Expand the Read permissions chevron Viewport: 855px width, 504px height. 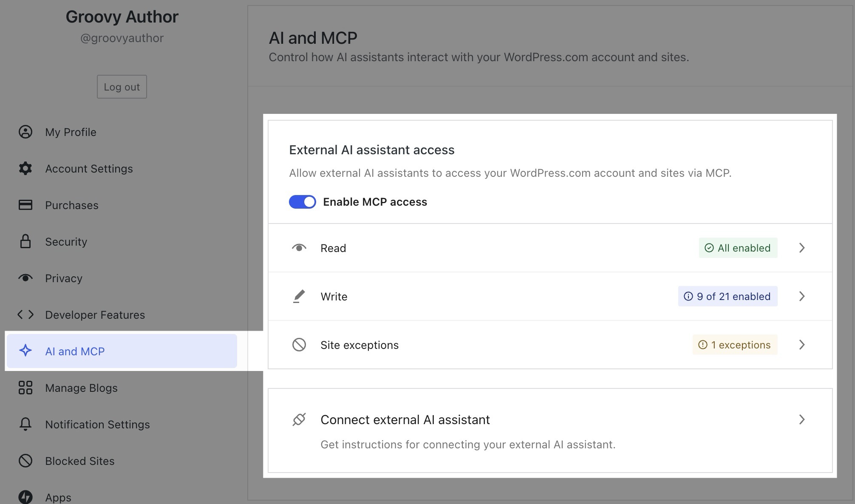click(x=802, y=248)
